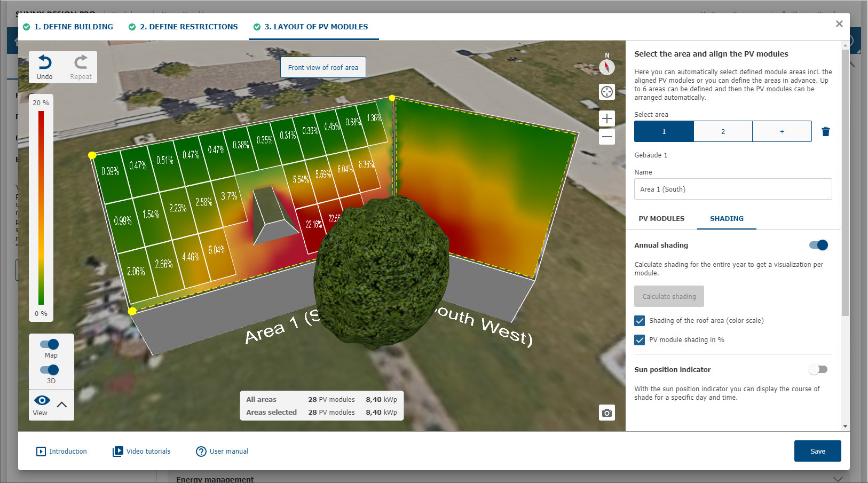Uncheck Shading of the roof area

640,321
